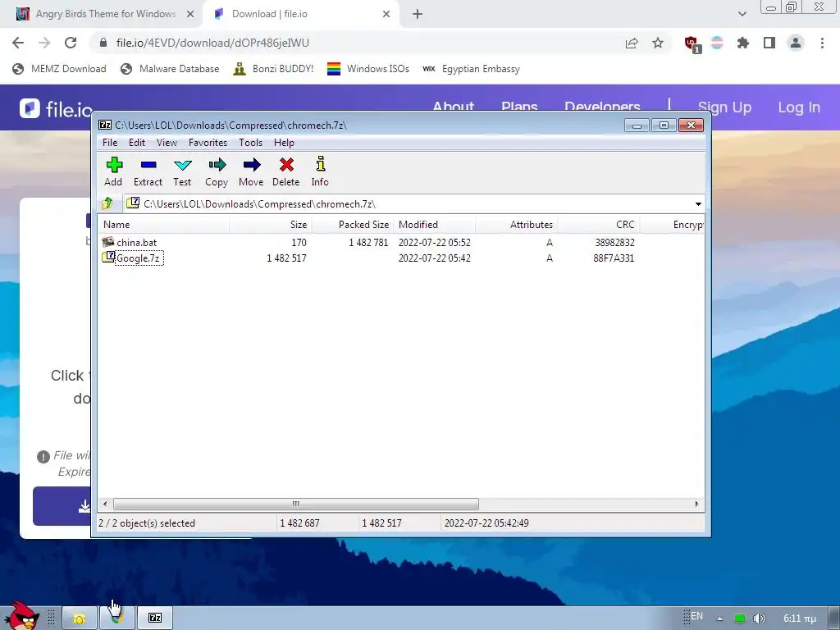Open the MEMZ Download bookmark
Screen dimensions: 840x630
tap(59, 69)
